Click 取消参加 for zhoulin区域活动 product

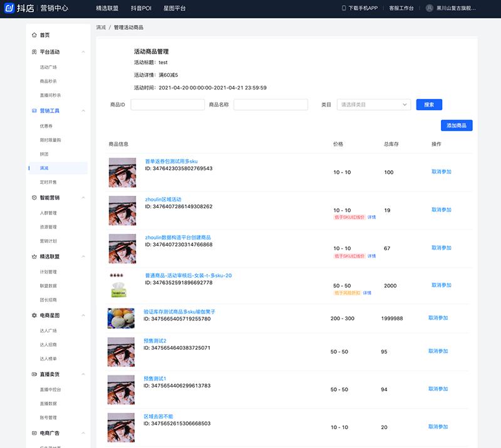pos(441,210)
